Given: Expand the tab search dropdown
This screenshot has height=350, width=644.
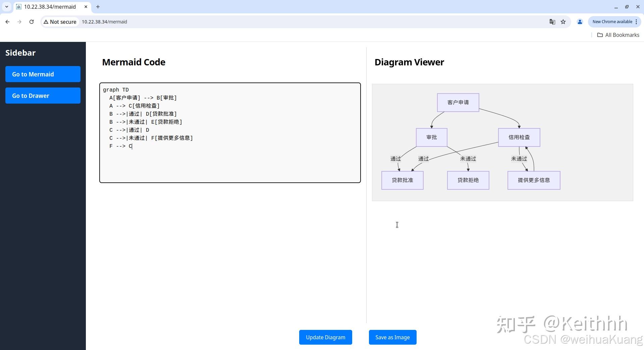Looking at the screenshot, I should coord(7,7).
